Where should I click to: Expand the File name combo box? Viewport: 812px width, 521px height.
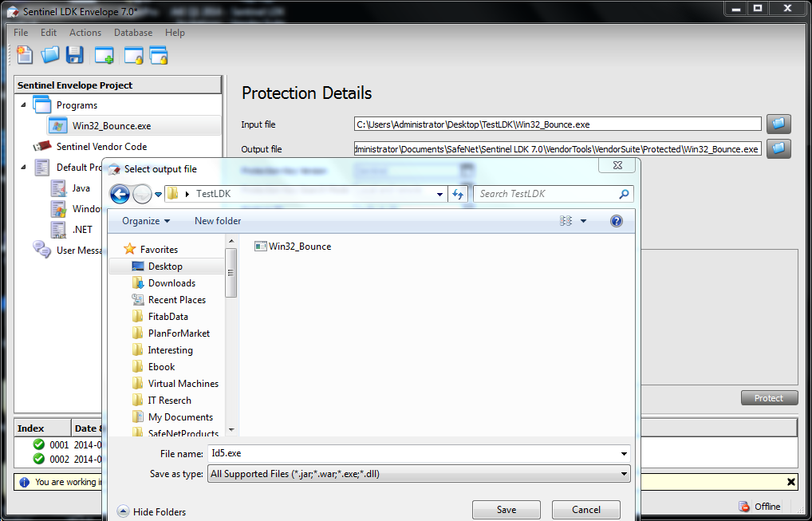623,452
